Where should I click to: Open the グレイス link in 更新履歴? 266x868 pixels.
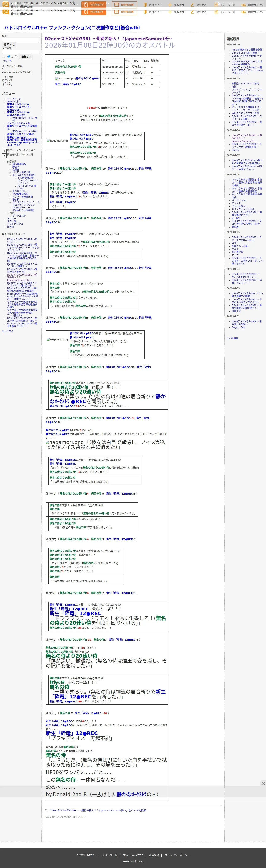pos(236,203)
